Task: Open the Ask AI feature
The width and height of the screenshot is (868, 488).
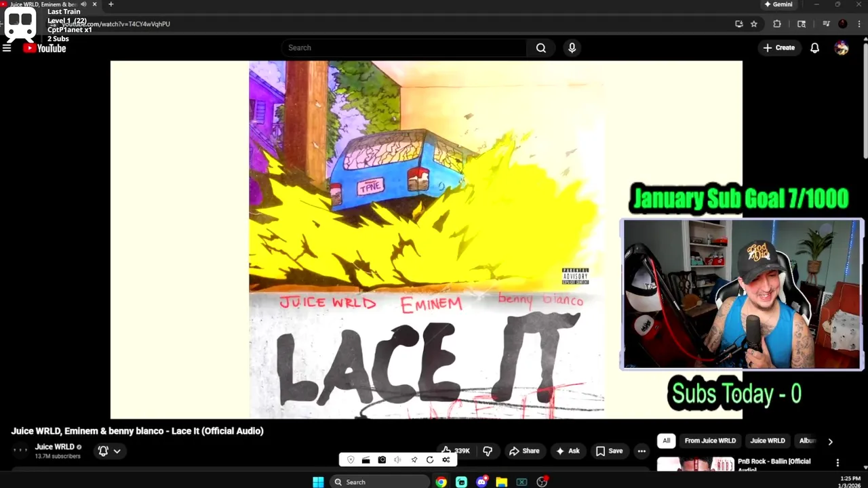Action: click(x=568, y=451)
